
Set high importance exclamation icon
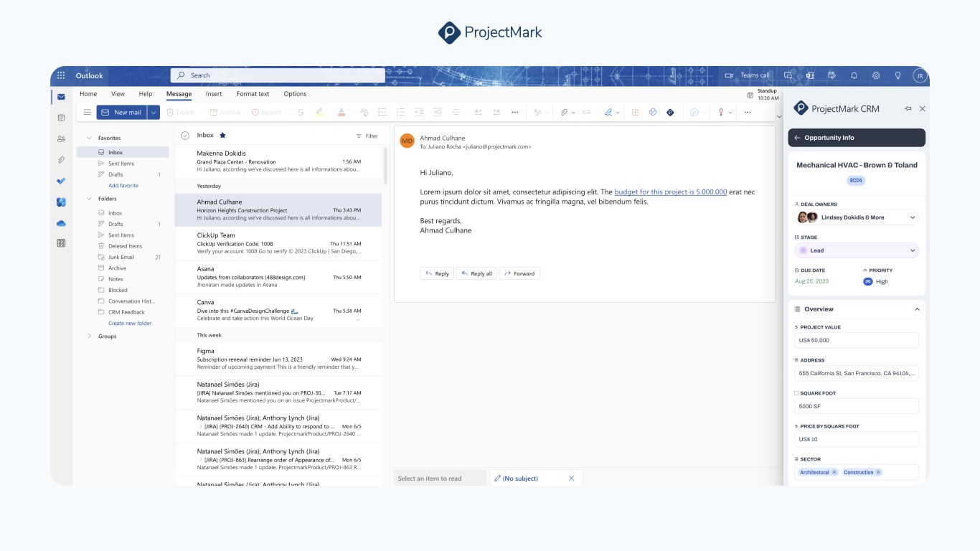[721, 112]
